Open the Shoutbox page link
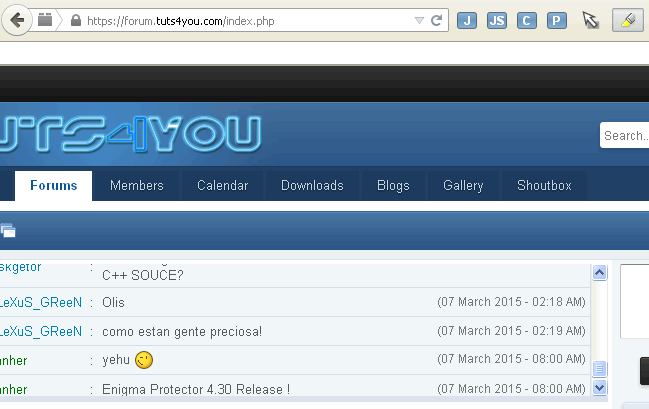649x409 pixels. coord(544,185)
